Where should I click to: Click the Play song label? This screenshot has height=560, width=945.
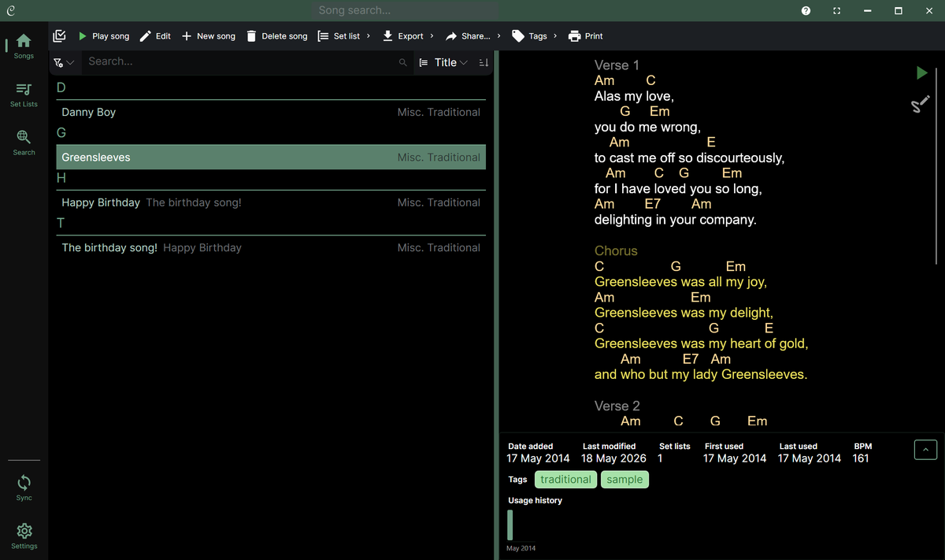point(110,36)
